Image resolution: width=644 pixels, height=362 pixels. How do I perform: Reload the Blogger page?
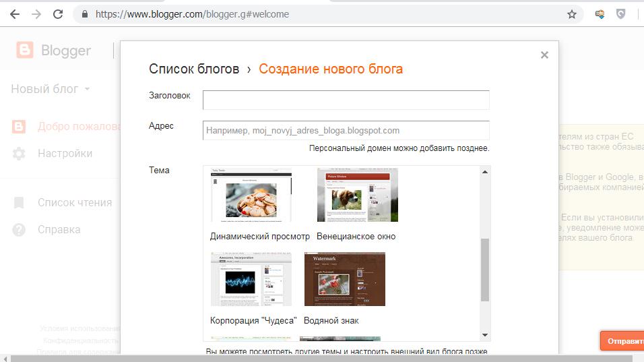[58, 14]
